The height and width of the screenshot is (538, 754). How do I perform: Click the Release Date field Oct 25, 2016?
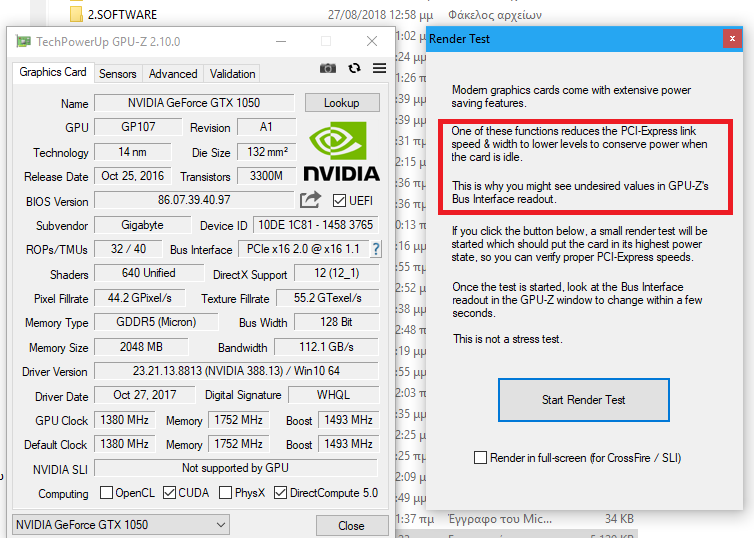[133, 176]
